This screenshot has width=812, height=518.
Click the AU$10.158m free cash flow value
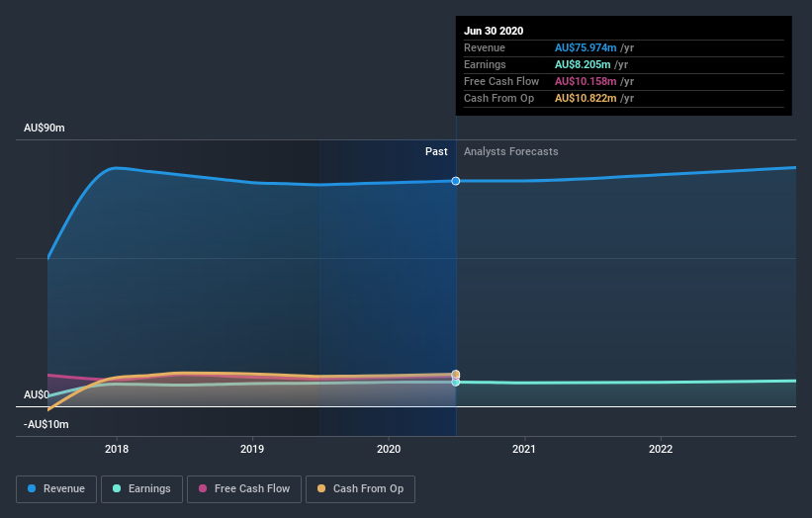coord(586,81)
